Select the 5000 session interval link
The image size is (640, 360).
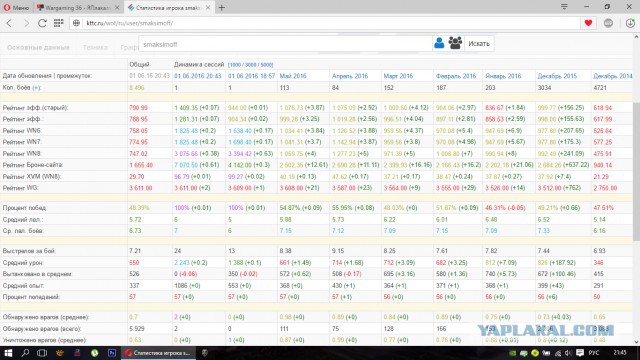266,65
